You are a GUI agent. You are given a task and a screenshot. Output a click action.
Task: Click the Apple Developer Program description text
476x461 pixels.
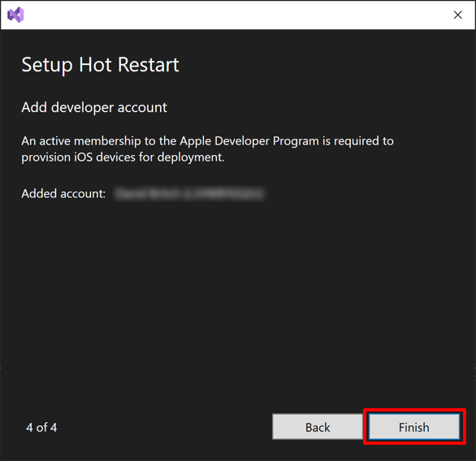(x=207, y=149)
